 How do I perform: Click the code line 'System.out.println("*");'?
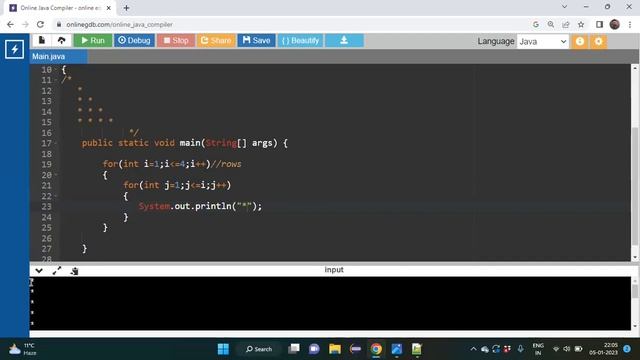coord(200,206)
